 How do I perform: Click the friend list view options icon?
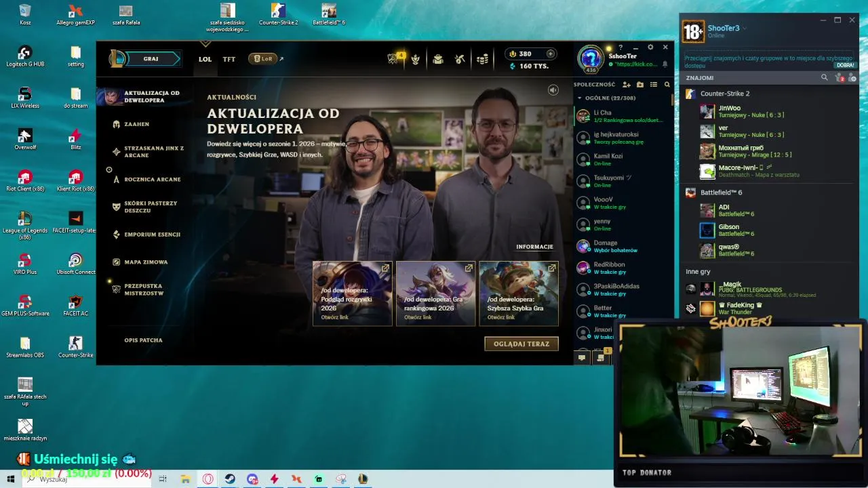pos(654,85)
